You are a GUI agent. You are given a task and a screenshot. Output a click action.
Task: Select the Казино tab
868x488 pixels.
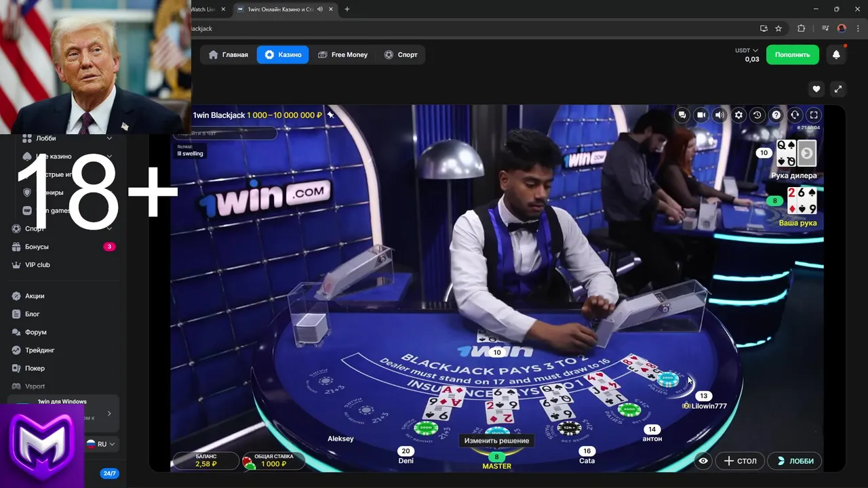[x=283, y=55]
